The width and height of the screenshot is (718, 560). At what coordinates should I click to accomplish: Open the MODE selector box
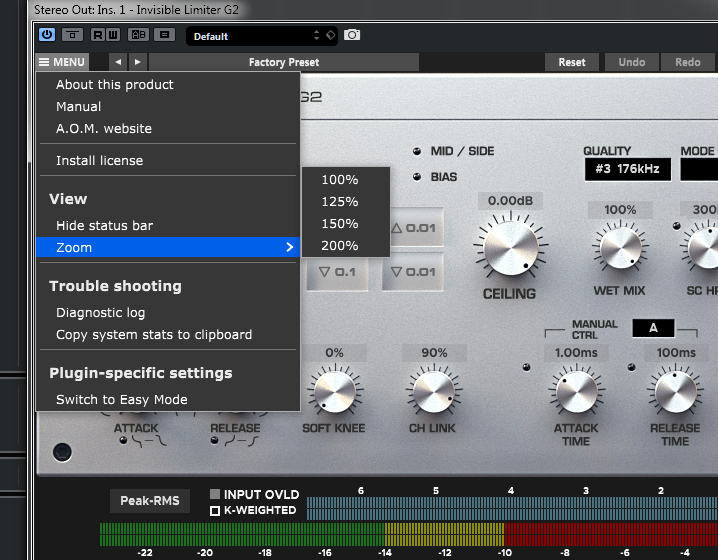tap(699, 169)
